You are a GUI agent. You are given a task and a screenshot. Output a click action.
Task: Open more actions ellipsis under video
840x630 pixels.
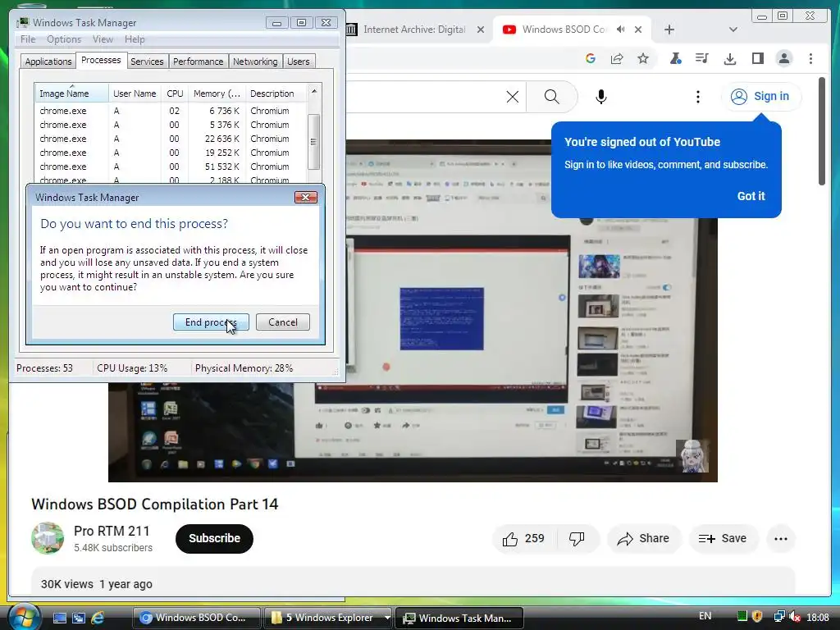coord(781,538)
